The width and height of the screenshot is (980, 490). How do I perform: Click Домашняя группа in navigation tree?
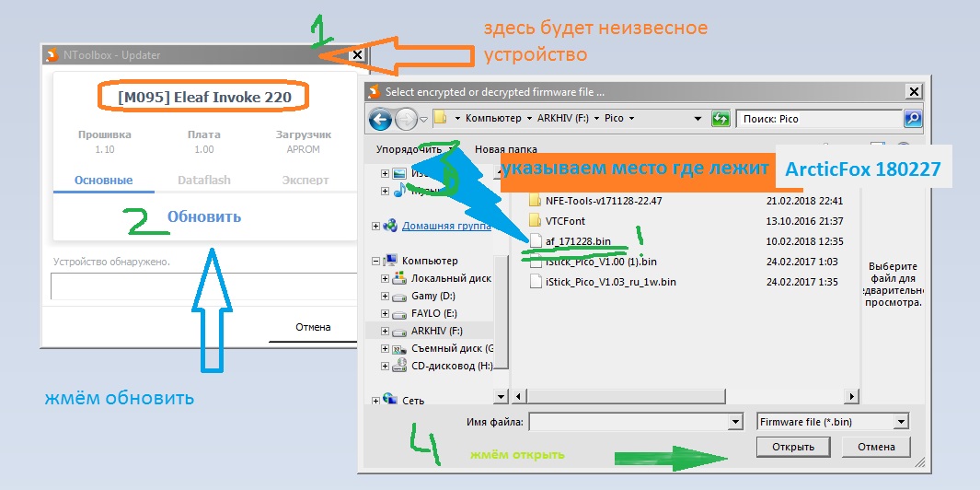point(446,226)
